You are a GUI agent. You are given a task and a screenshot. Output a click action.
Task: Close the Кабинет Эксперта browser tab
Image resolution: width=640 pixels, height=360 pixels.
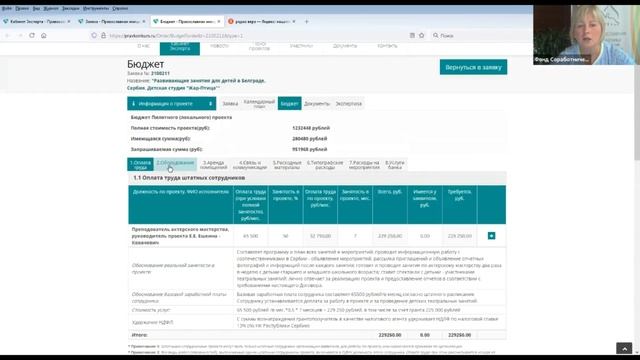(69, 21)
